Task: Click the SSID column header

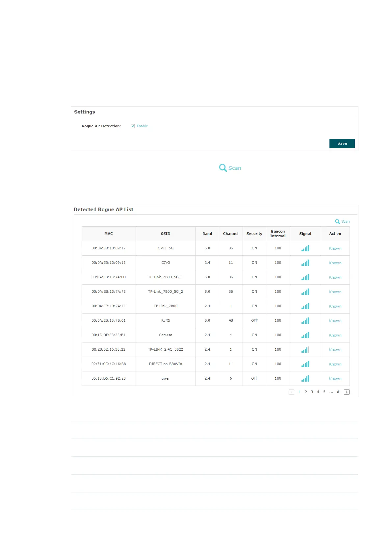Action: tap(166, 234)
